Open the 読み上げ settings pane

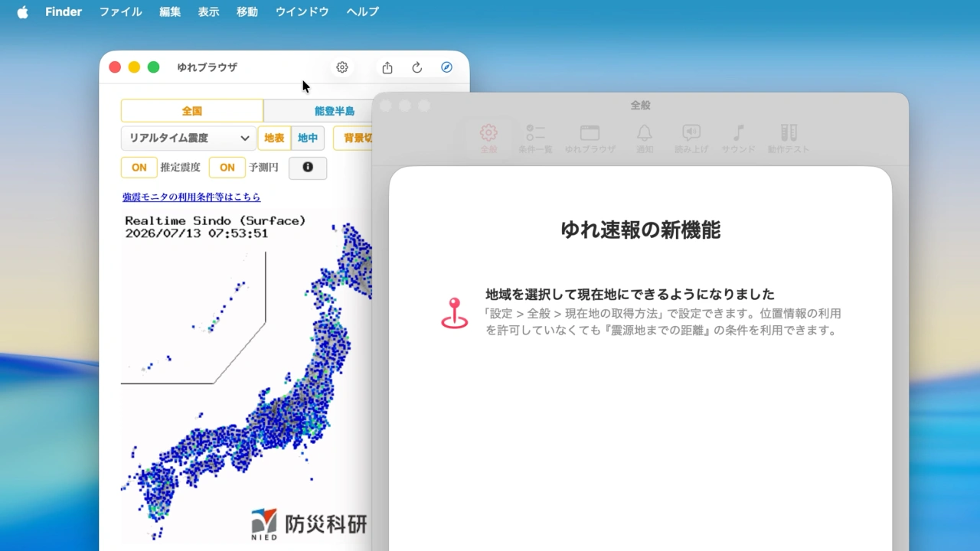point(691,138)
